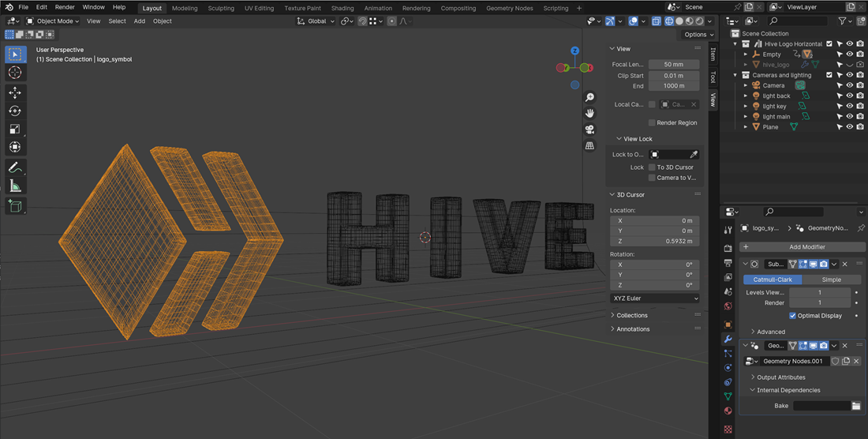
Task: Open the Modifiers wrench properties tab
Action: point(728,339)
